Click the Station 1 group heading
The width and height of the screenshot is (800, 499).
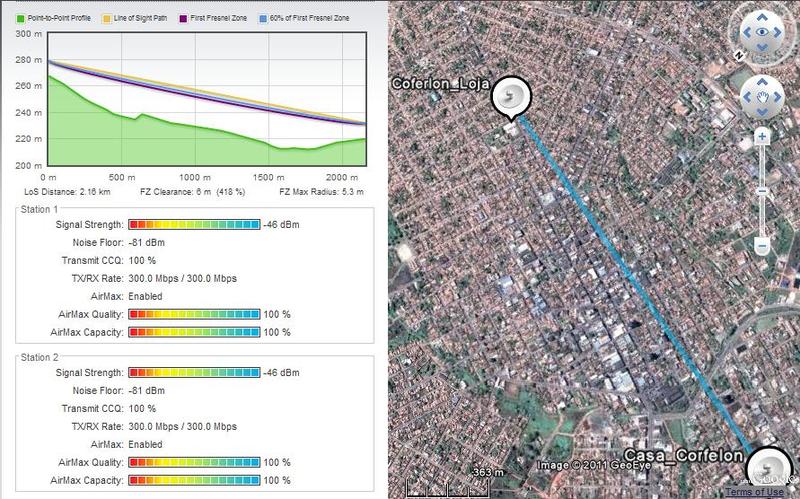39,209
